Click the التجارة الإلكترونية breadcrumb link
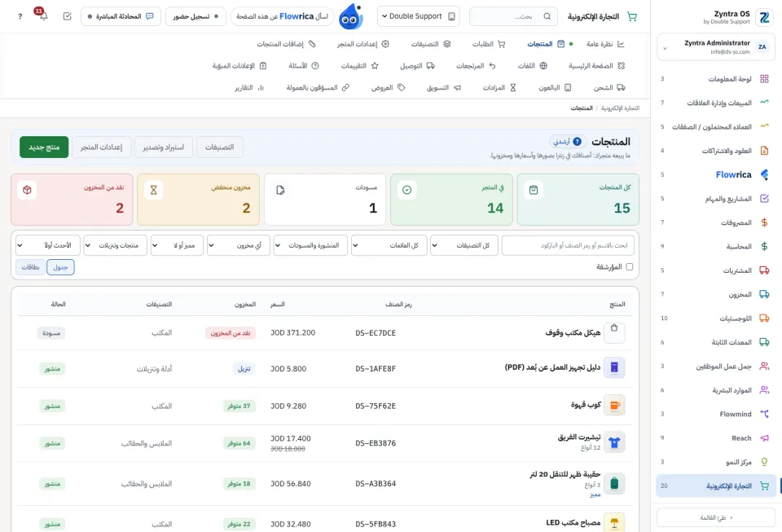Viewport: 782px width, 532px height. 620,108
